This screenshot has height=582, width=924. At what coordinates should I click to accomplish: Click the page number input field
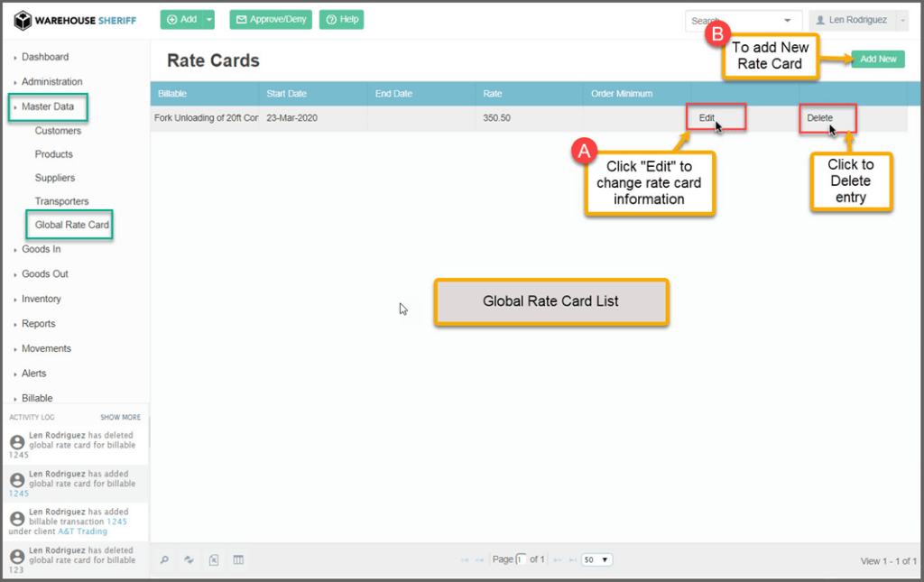coord(521,559)
